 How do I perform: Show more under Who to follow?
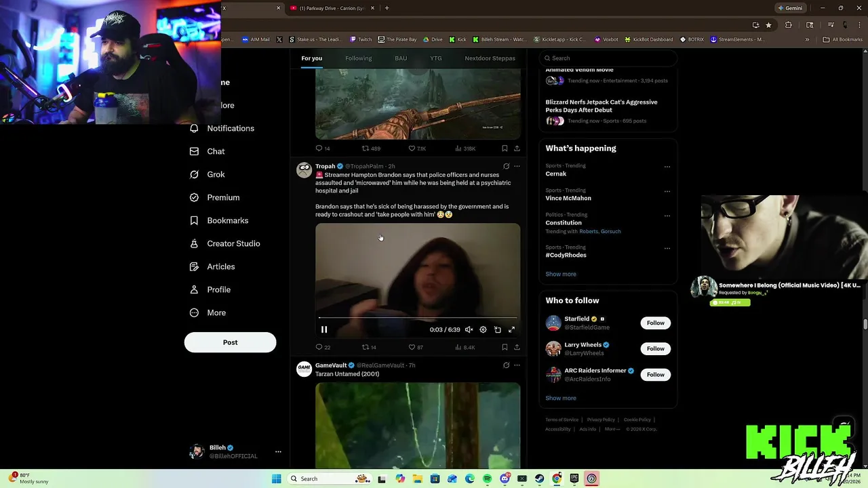click(561, 398)
